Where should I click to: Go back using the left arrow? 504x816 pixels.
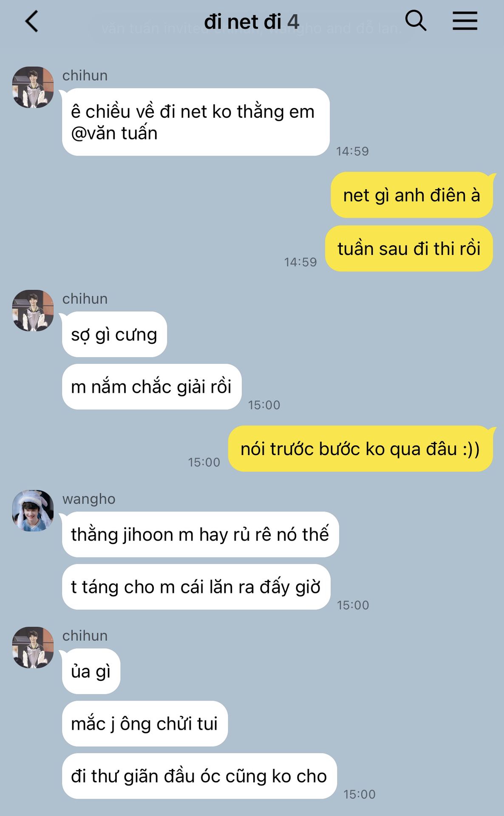32,21
